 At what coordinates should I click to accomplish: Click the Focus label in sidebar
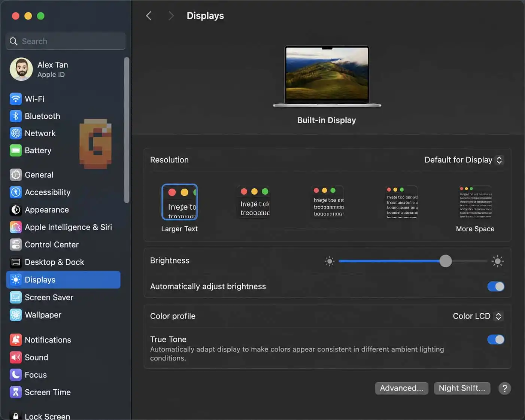(x=36, y=375)
